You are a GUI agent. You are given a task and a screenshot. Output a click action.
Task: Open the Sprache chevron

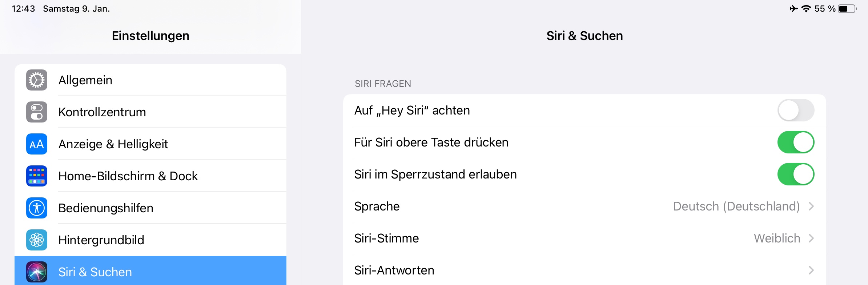point(811,206)
